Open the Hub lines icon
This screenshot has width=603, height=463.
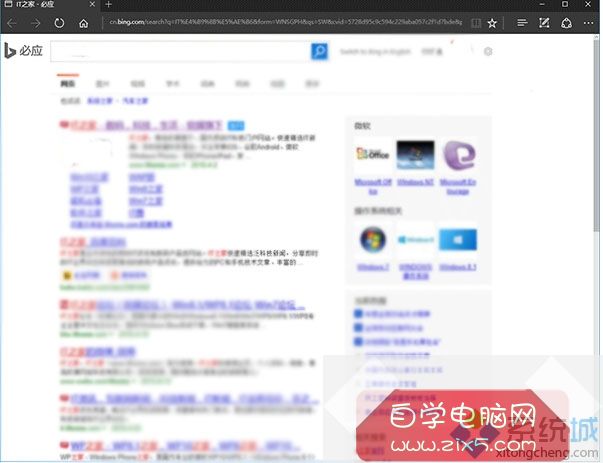[522, 23]
